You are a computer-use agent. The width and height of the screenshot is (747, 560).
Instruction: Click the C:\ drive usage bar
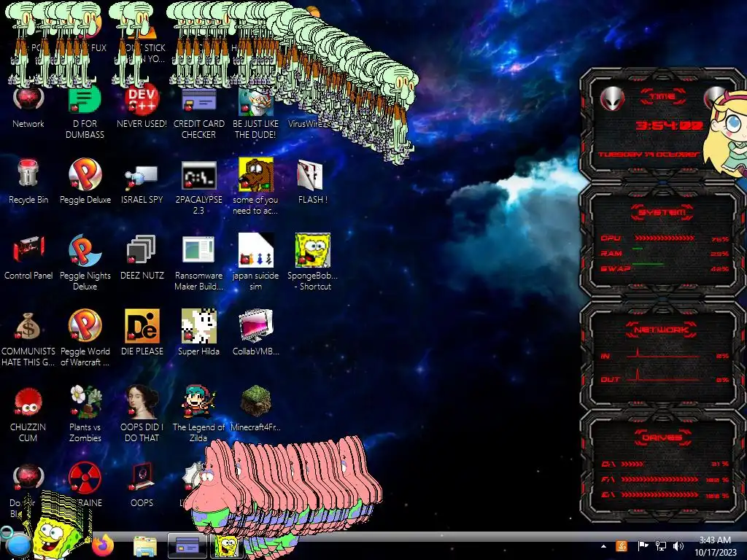tap(632, 464)
